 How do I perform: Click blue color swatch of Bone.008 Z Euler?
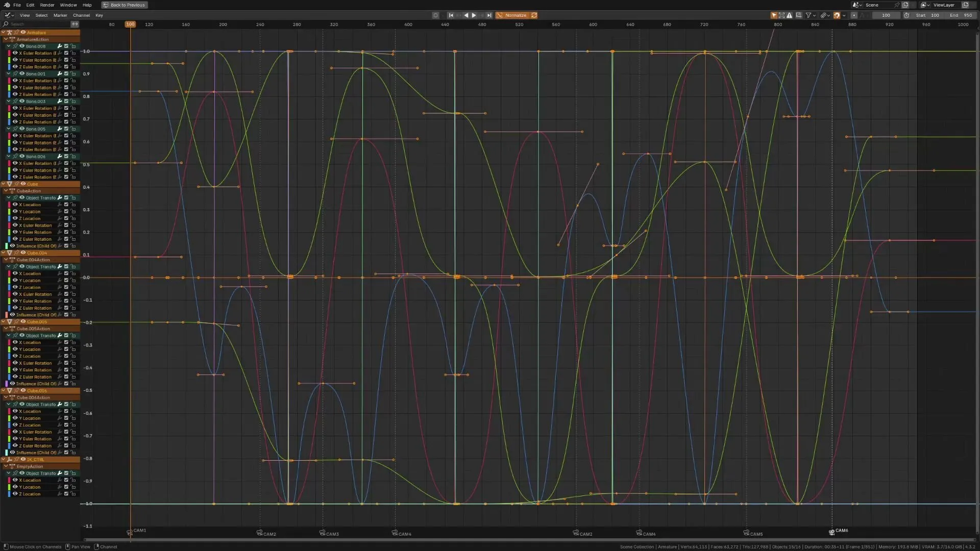9,67
